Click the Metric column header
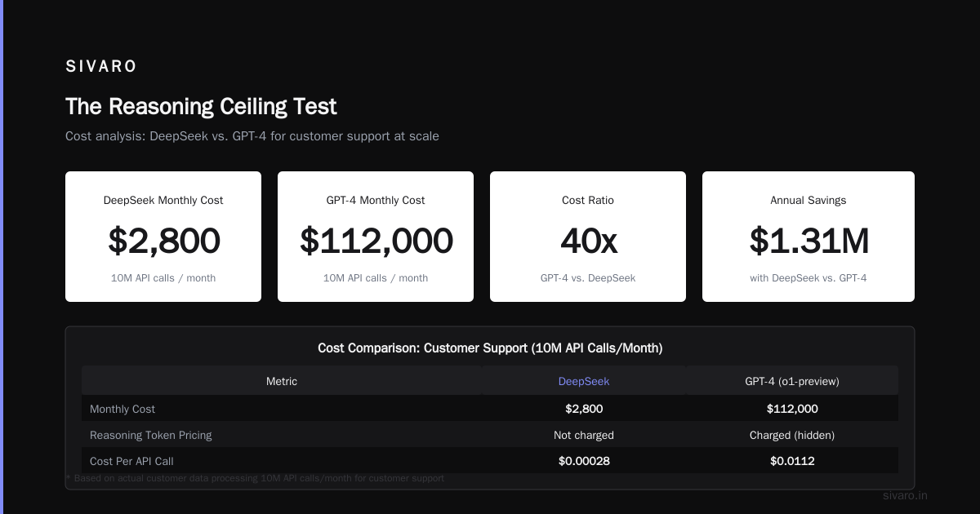 [282, 381]
